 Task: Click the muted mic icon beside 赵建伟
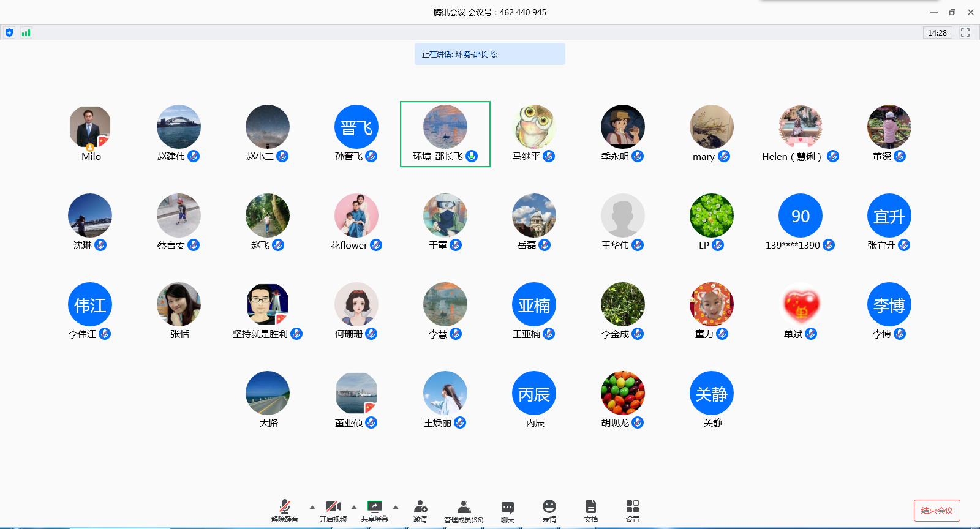click(194, 156)
